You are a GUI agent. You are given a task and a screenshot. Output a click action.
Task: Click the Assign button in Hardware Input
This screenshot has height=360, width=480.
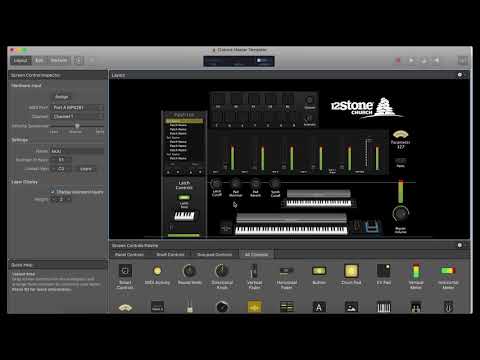pos(61,97)
